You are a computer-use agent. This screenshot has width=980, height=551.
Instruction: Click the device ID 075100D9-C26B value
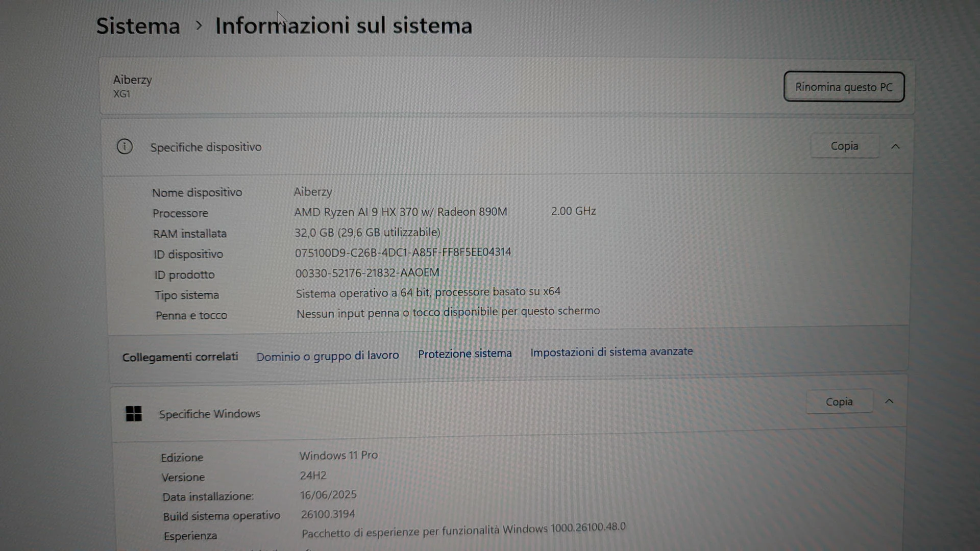403,252
